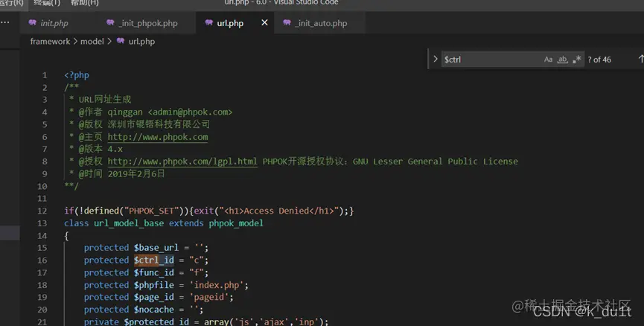The height and width of the screenshot is (326, 644).
Task: Expand the replace field in find widget
Action: (x=436, y=59)
